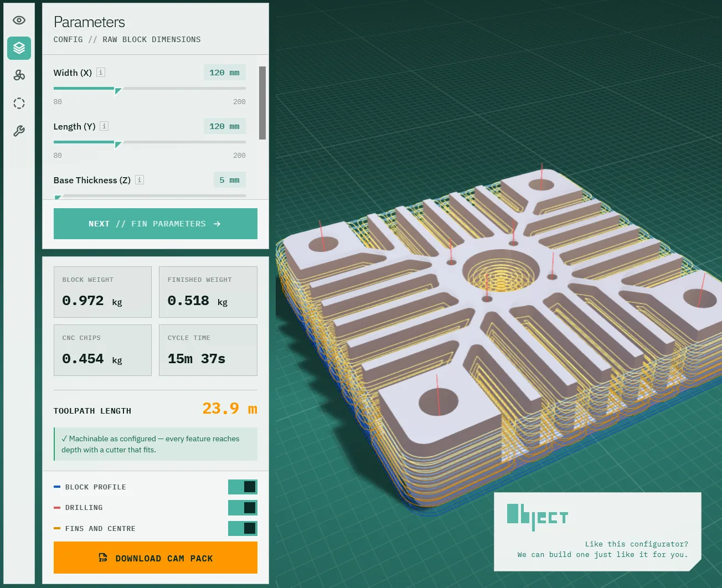Click the Parameters panel heading
This screenshot has height=588, width=722.
89,22
